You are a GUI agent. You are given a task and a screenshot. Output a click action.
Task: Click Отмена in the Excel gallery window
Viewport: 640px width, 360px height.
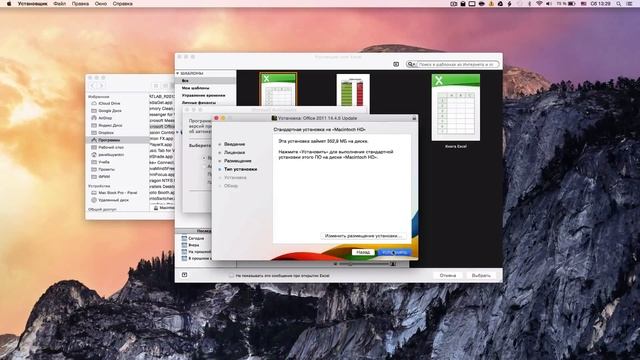(x=448, y=276)
